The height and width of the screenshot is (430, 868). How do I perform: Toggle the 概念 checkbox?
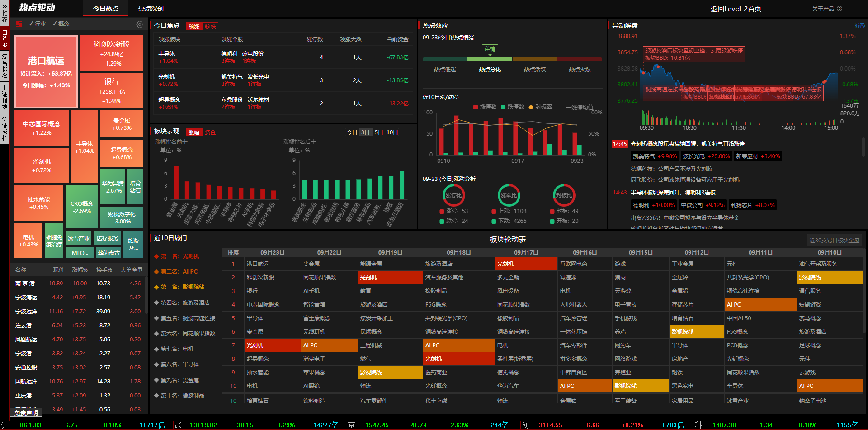[x=54, y=24]
